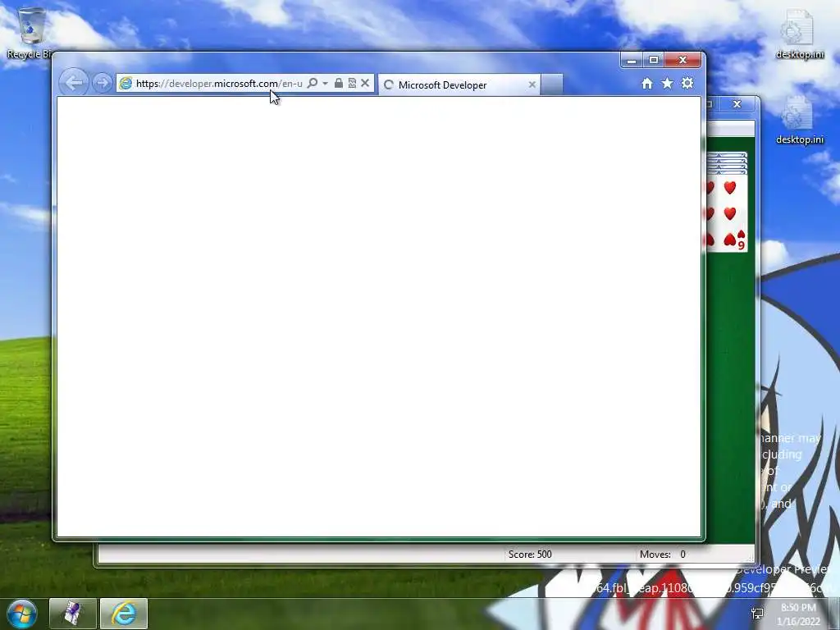Click the browser Forward arrow button
The image size is (840, 630).
pos(102,83)
